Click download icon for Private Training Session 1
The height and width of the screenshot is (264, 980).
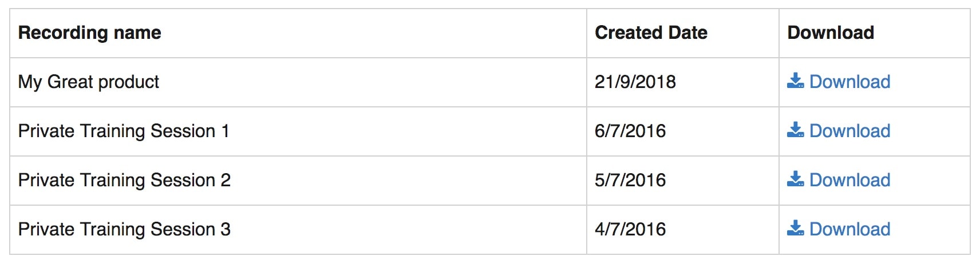(795, 130)
